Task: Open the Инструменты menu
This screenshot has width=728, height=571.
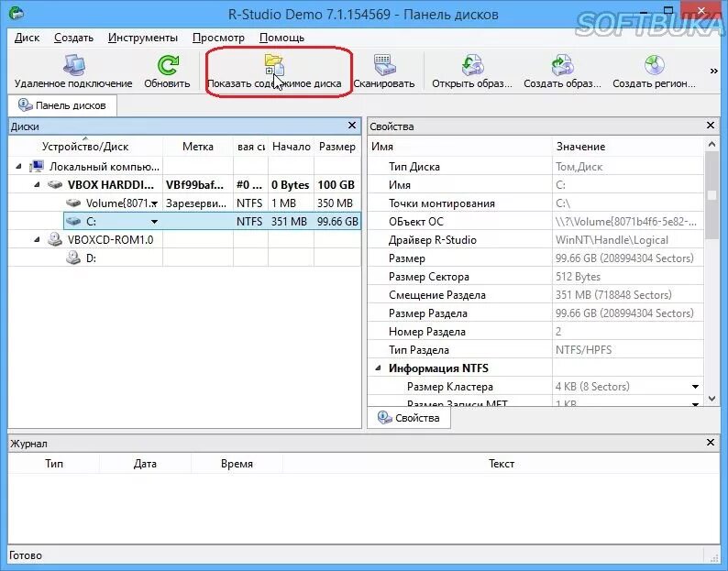Action: (143, 38)
